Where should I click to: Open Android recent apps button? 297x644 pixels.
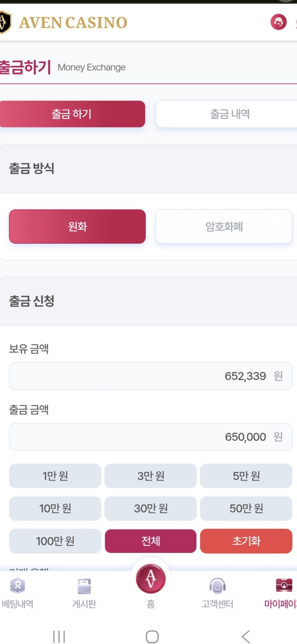click(x=59, y=637)
